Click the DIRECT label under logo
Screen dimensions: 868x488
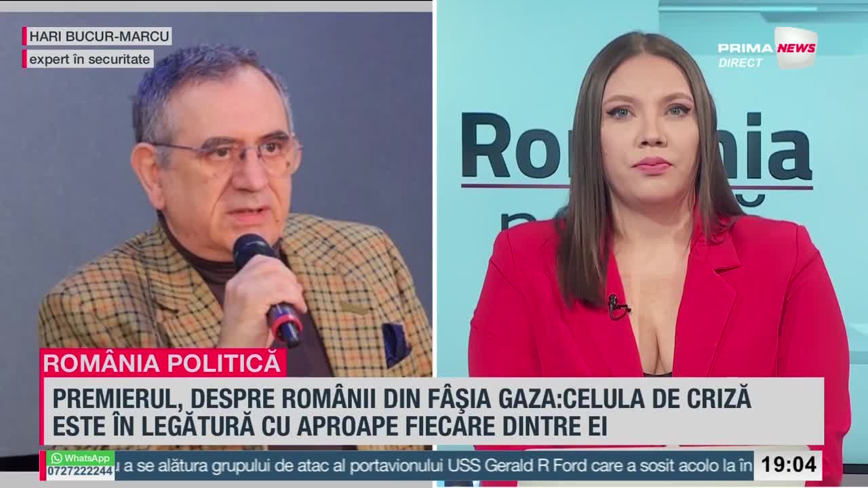(x=741, y=62)
